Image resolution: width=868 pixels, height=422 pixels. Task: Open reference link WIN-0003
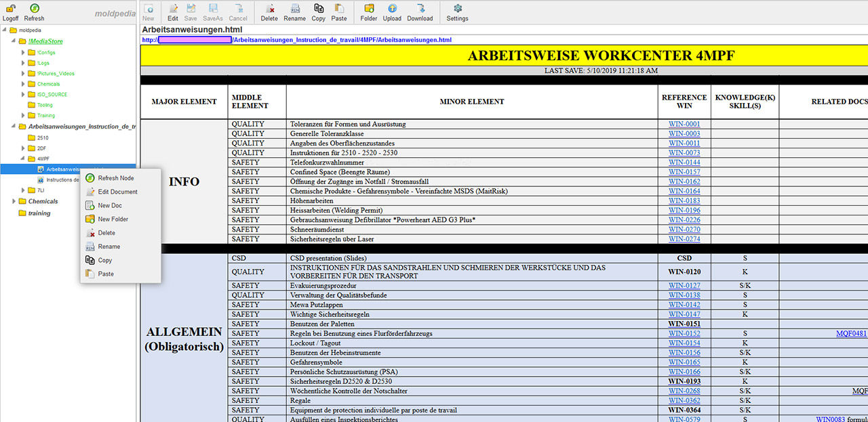[x=684, y=133]
